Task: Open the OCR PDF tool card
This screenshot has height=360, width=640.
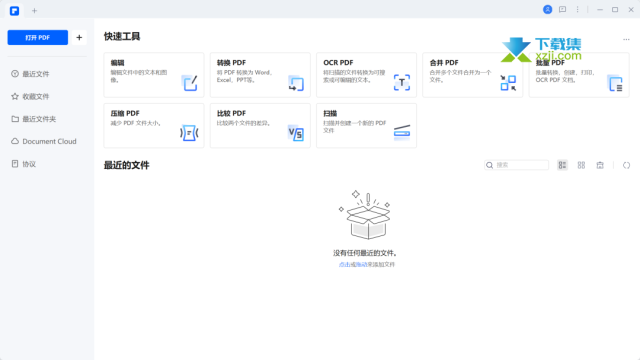Action: point(367,75)
